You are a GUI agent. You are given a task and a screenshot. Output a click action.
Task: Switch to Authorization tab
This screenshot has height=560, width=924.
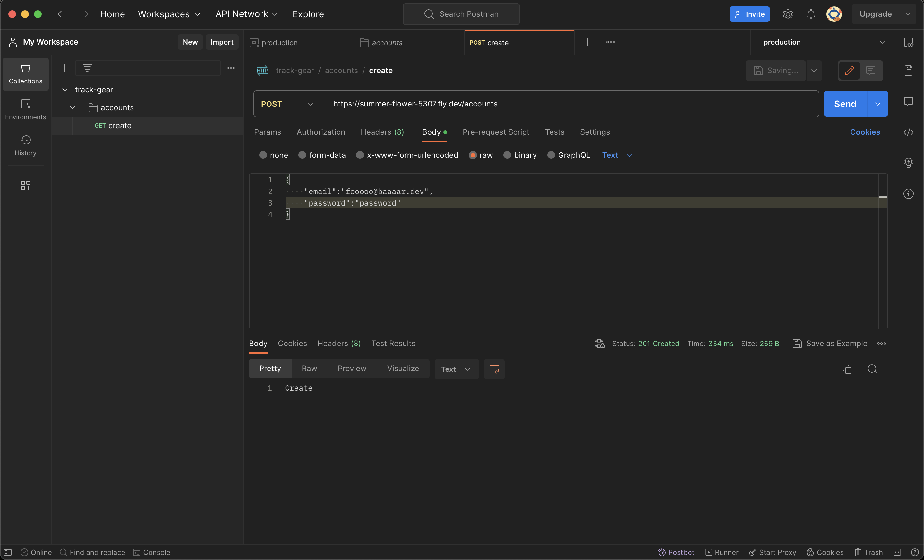pyautogui.click(x=321, y=132)
